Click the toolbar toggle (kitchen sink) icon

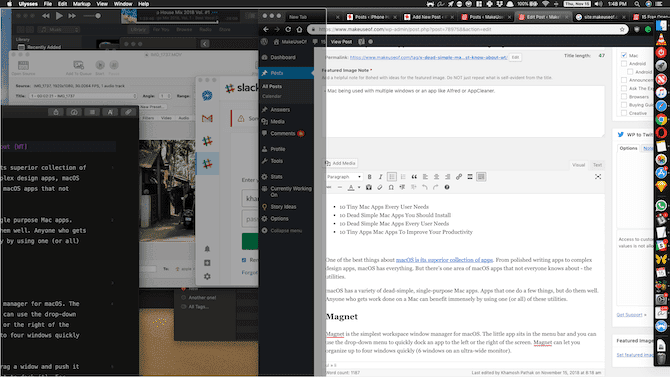point(481,177)
